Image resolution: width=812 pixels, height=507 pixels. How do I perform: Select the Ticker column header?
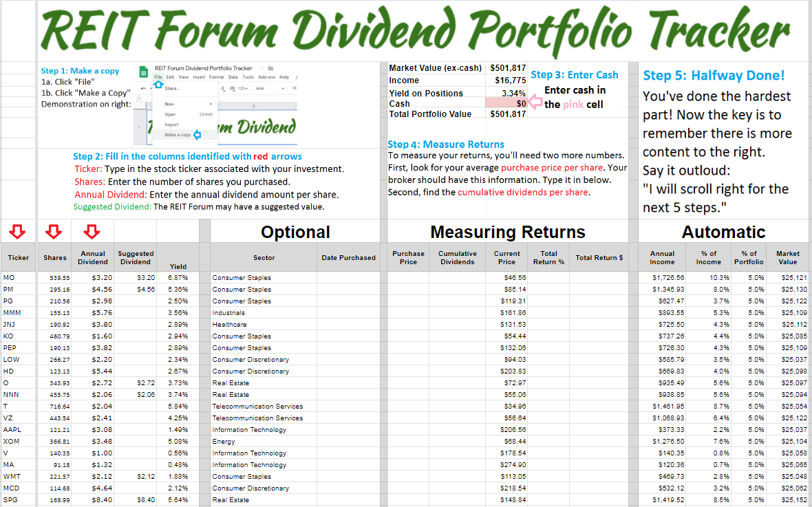pos(18,257)
